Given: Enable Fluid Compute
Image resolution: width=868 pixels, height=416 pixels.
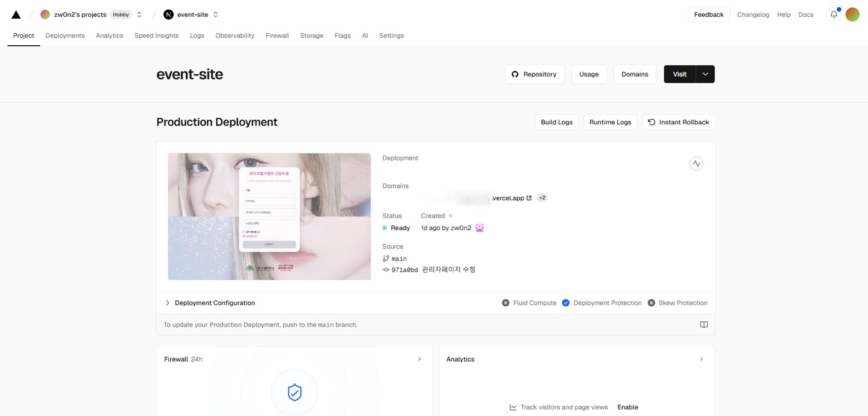Looking at the screenshot, I should (x=505, y=302).
